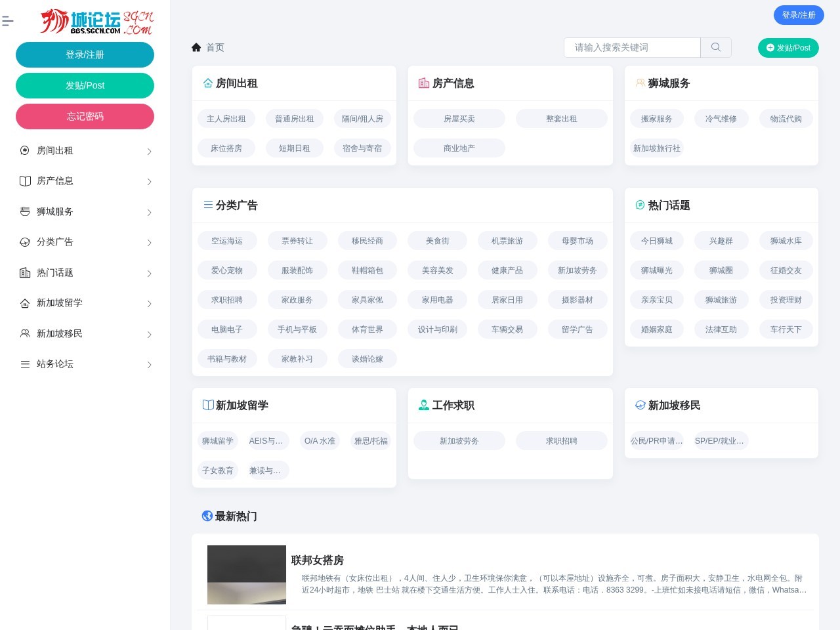Click the building icon next to 房产信息 card
The height and width of the screenshot is (630, 840).
pyautogui.click(x=424, y=83)
